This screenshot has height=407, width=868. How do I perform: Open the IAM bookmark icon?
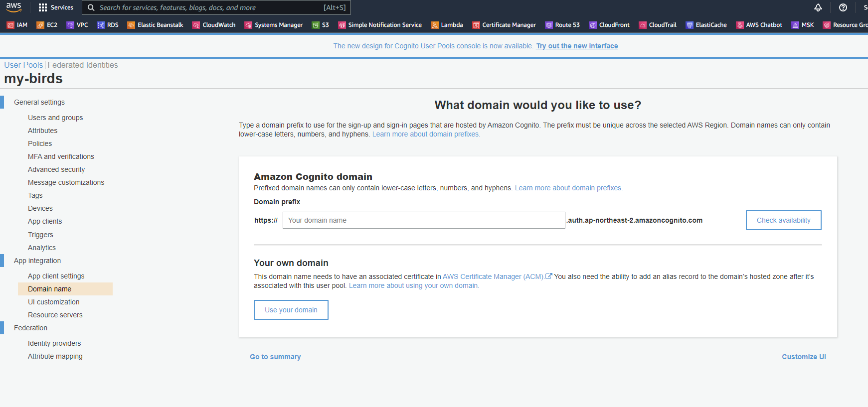pos(10,25)
